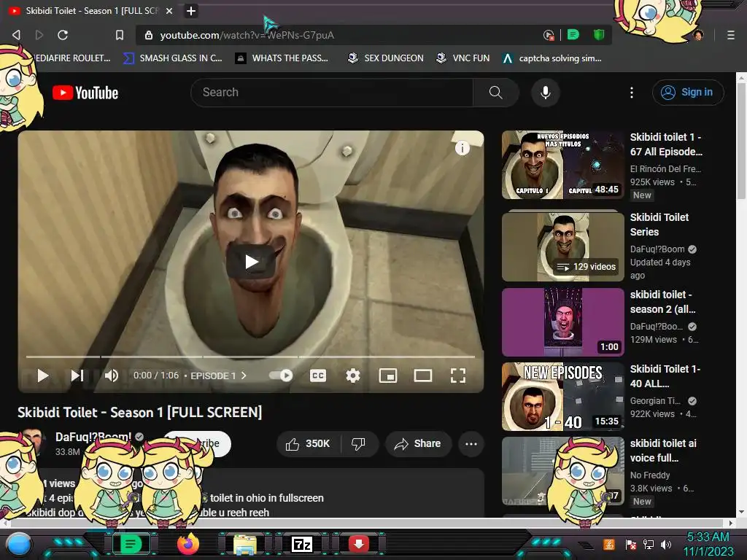The width and height of the screenshot is (747, 560).
Task: Open SMASH GLASS IN C... bookmark
Action: point(172,58)
